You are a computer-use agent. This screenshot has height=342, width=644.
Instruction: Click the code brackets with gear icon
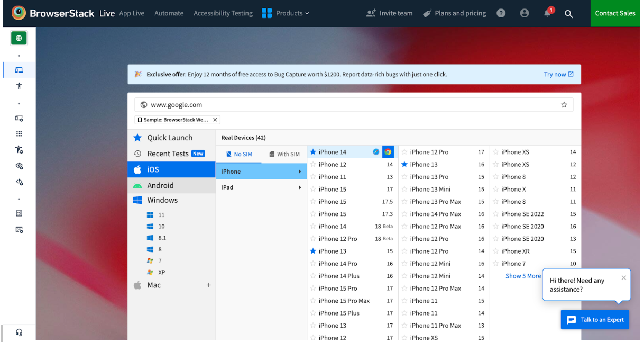coord(19,182)
